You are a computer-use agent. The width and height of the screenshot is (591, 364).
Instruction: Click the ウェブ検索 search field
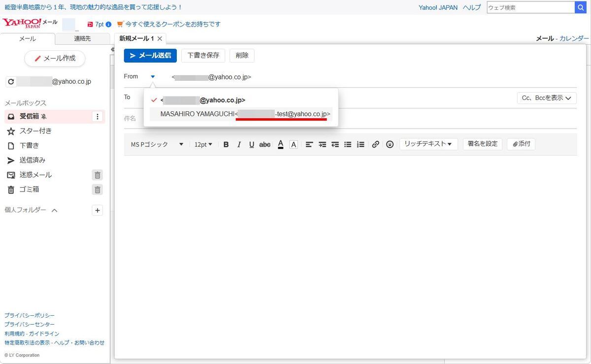point(531,7)
